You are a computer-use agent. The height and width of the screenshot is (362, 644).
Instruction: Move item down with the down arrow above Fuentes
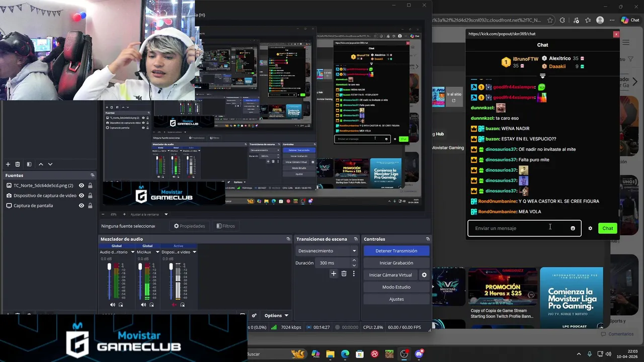(x=50, y=164)
